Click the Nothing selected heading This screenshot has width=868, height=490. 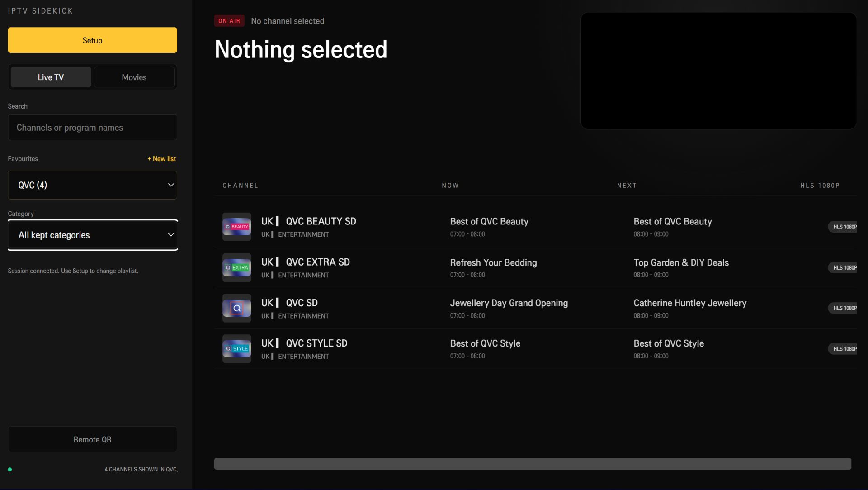tap(301, 49)
